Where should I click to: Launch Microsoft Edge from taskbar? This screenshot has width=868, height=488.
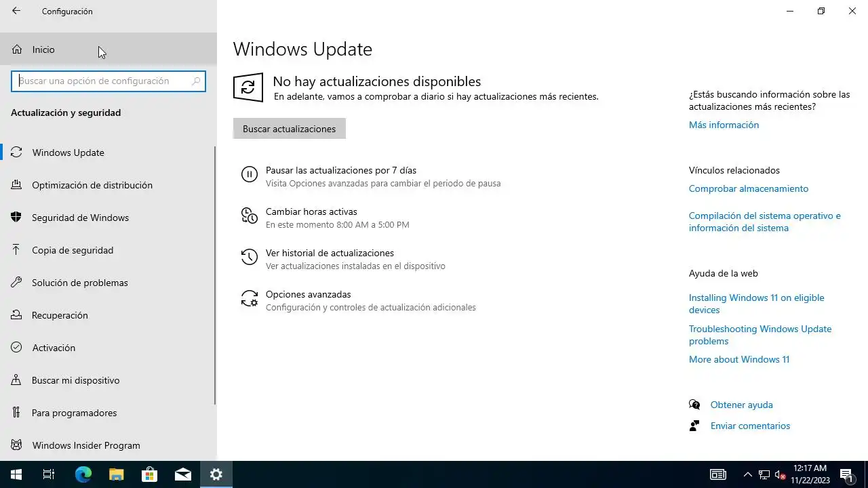click(83, 474)
